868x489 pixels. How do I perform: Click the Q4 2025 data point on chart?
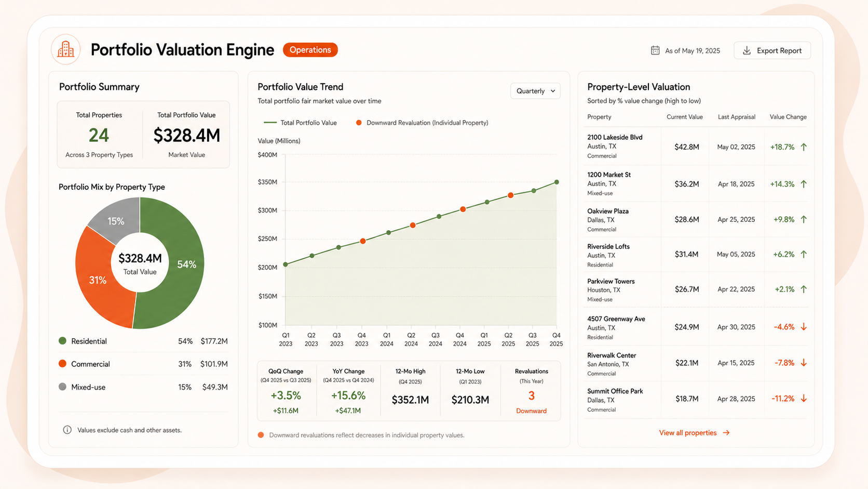pyautogui.click(x=557, y=182)
